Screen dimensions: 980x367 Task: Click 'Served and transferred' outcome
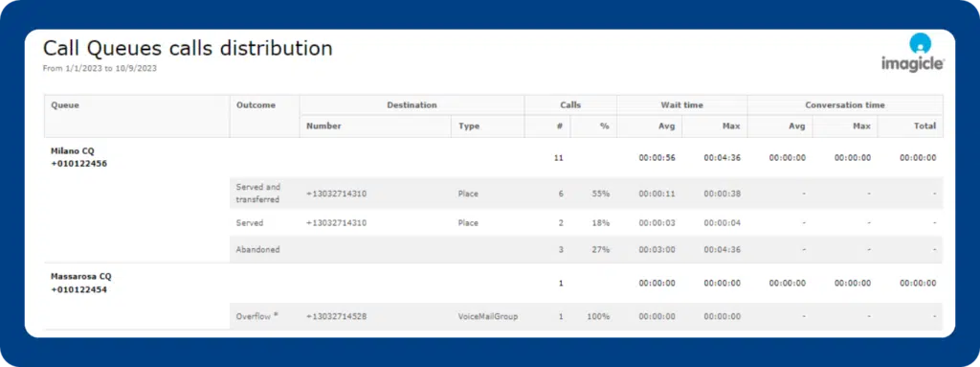258,193
